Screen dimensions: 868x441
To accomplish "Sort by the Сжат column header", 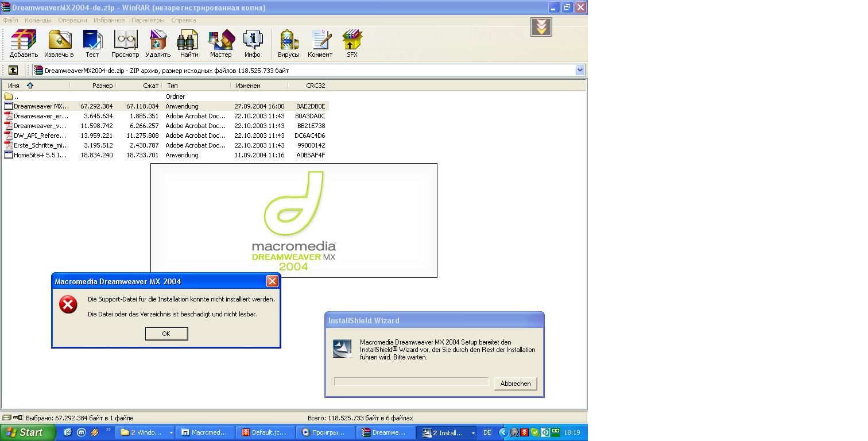I will (138, 85).
